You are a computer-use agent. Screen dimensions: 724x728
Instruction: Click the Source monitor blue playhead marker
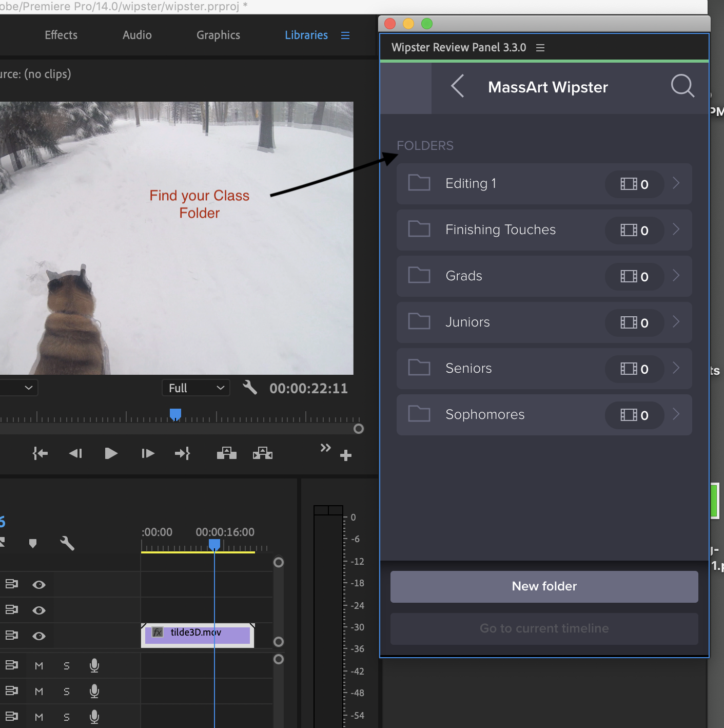(x=175, y=414)
